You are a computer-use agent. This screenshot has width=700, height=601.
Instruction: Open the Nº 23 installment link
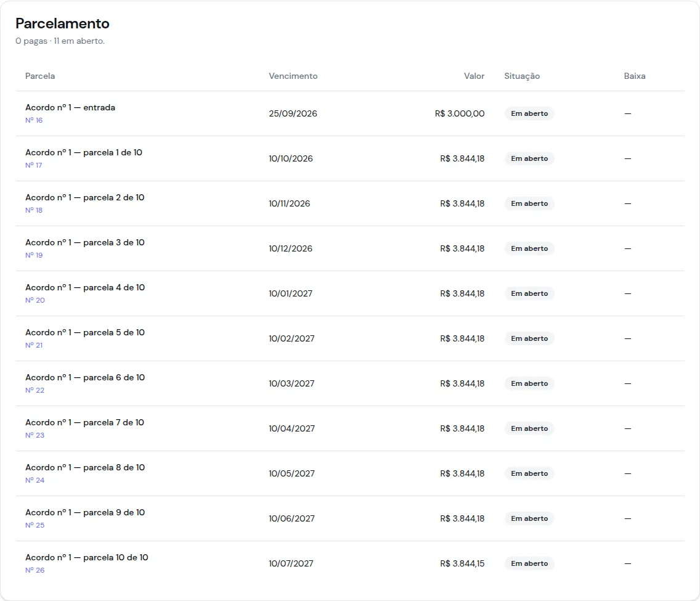click(35, 435)
